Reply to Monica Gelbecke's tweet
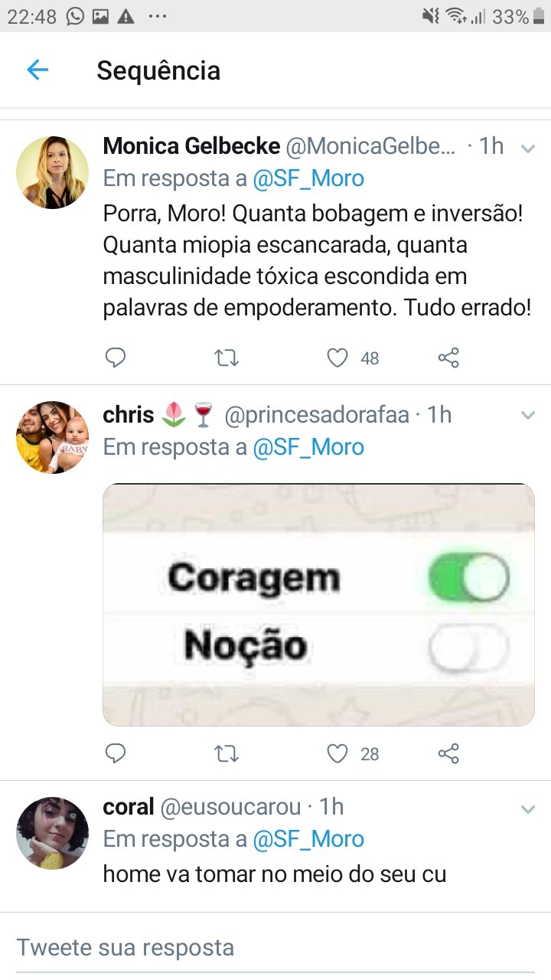Viewport: 551px width, 980px height. 116,358
